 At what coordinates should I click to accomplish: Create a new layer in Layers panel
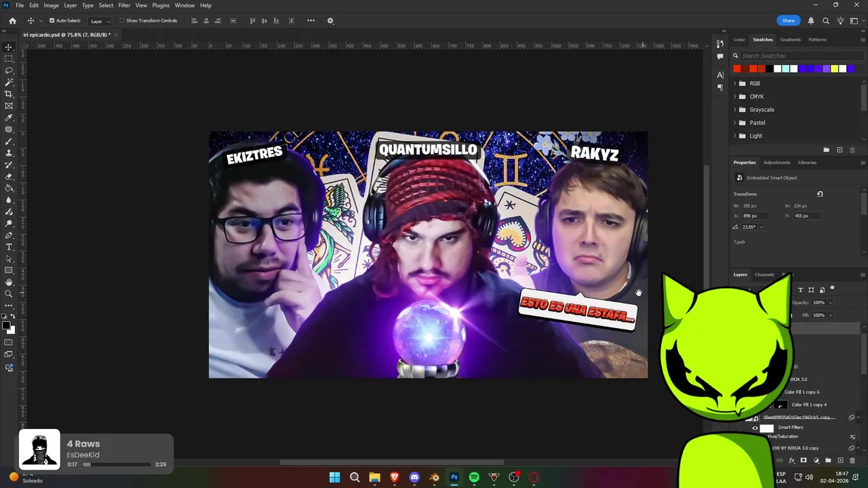[x=840, y=460]
